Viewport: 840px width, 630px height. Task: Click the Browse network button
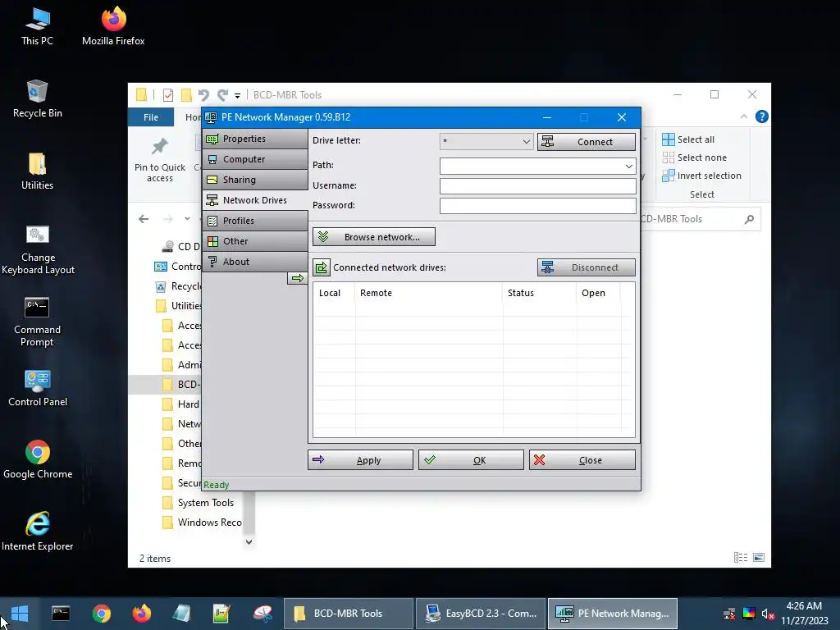coord(374,237)
